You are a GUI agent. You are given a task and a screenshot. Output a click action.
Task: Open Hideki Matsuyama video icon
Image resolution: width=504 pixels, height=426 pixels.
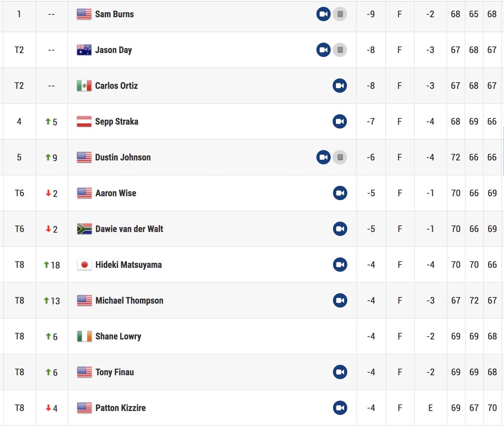click(340, 265)
